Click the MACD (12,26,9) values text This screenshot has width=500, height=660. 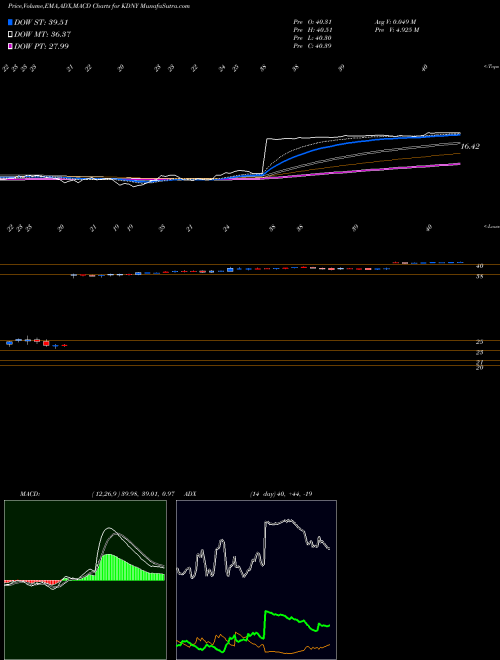coord(133,494)
